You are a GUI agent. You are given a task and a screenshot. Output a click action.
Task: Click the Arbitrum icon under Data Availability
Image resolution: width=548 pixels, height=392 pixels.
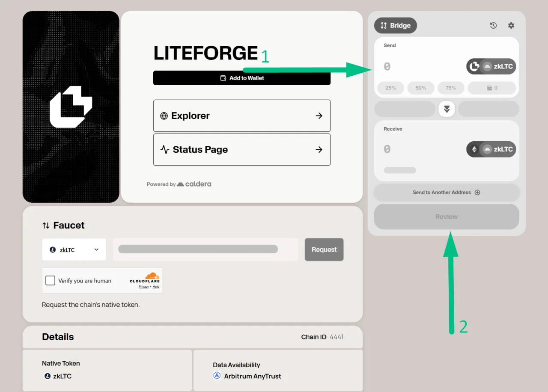point(217,376)
